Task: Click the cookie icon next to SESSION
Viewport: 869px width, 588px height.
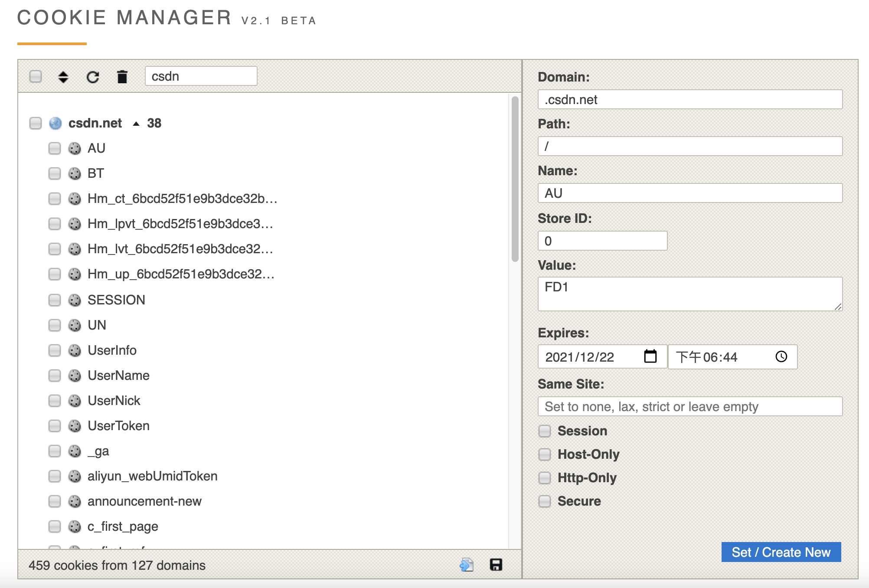Action: (x=75, y=300)
